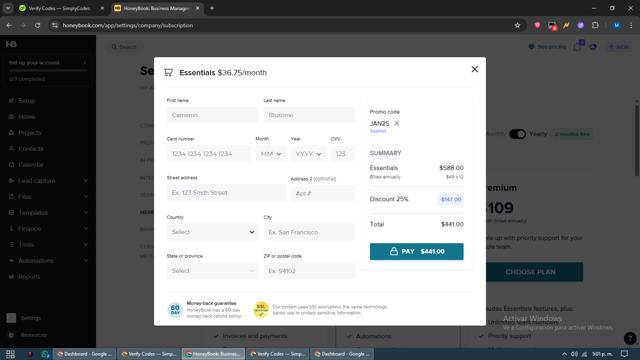Open the tab search dropdown arrow
The height and width of the screenshot is (360, 640).
pyautogui.click(x=8, y=8)
